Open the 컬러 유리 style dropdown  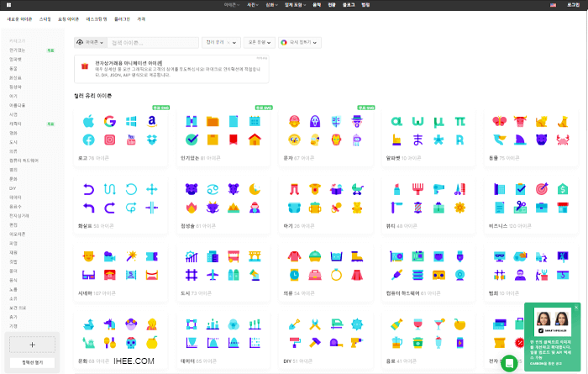221,42
